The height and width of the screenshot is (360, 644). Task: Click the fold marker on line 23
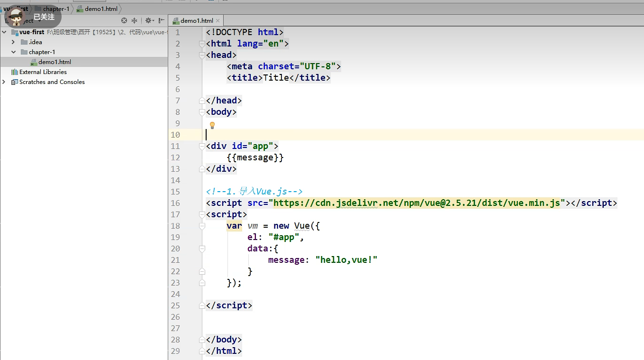[x=202, y=283]
